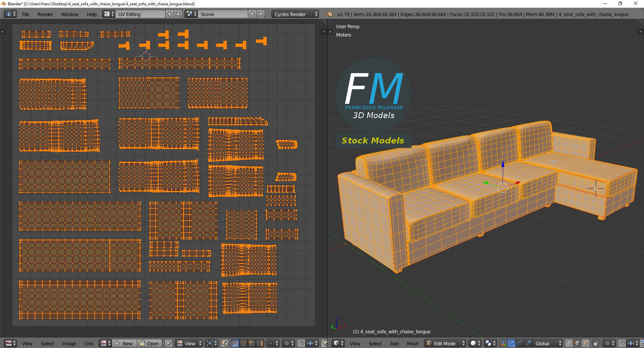The image size is (644, 348).
Task: Open the Render menu
Action: click(45, 14)
